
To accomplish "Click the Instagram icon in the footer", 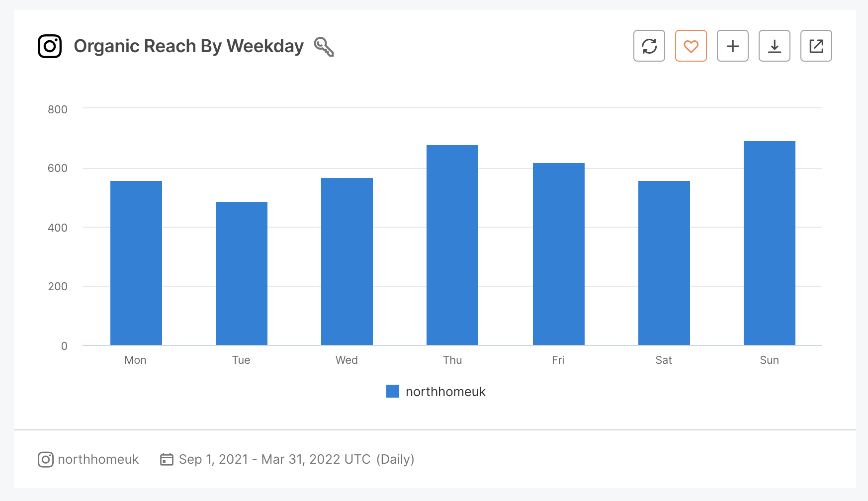I will (46, 459).
